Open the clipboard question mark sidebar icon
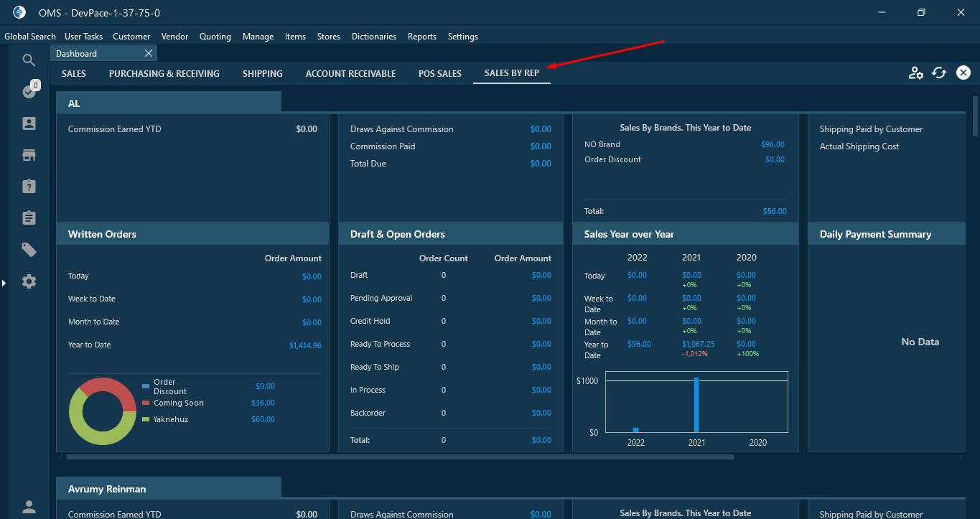Screen dimensions: 980x519 pyautogui.click(x=29, y=186)
